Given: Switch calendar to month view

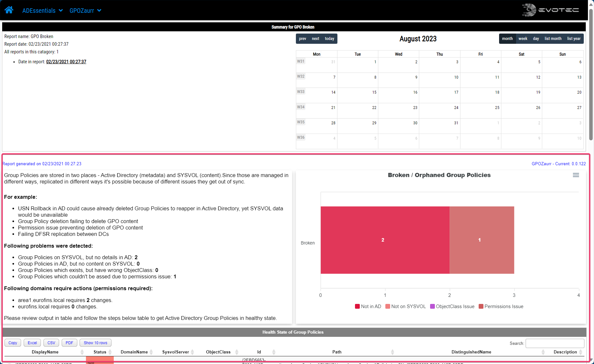Looking at the screenshot, I should (x=507, y=38).
